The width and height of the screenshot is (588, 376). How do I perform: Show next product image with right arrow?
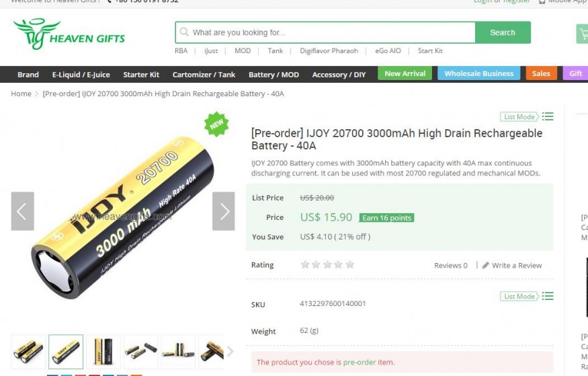click(224, 211)
